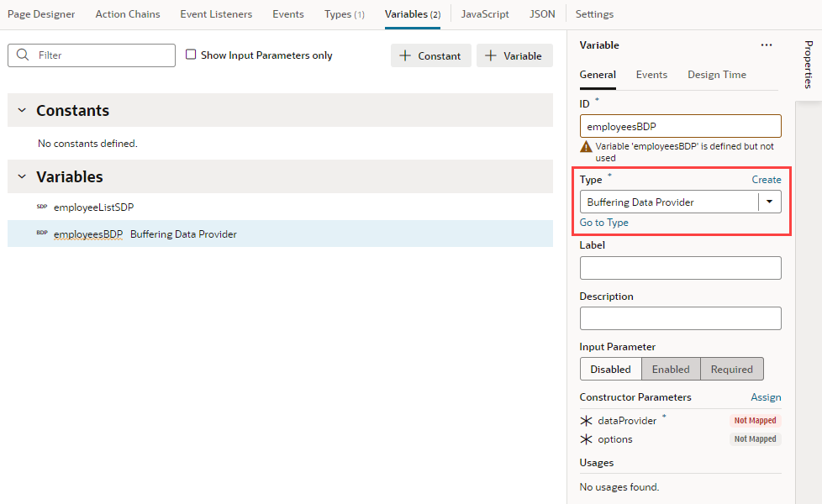Open the JavaScript tab
This screenshot has width=822, height=504.
[485, 14]
